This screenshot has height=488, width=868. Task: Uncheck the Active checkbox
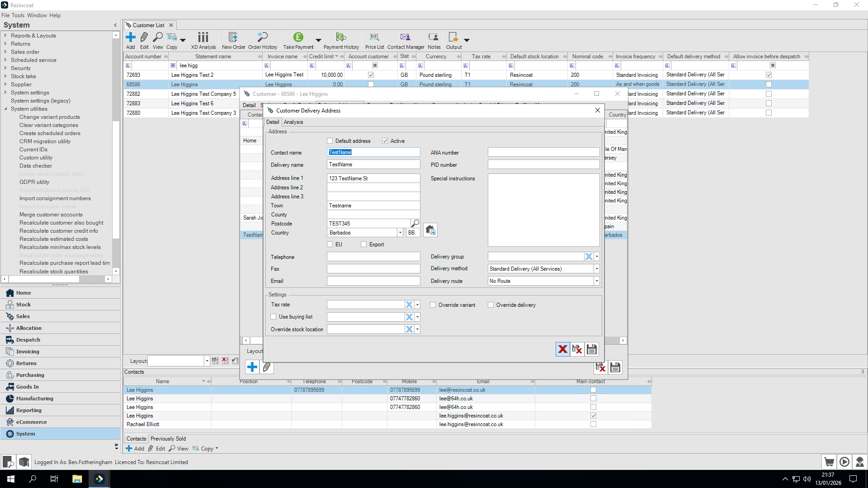[x=385, y=141]
